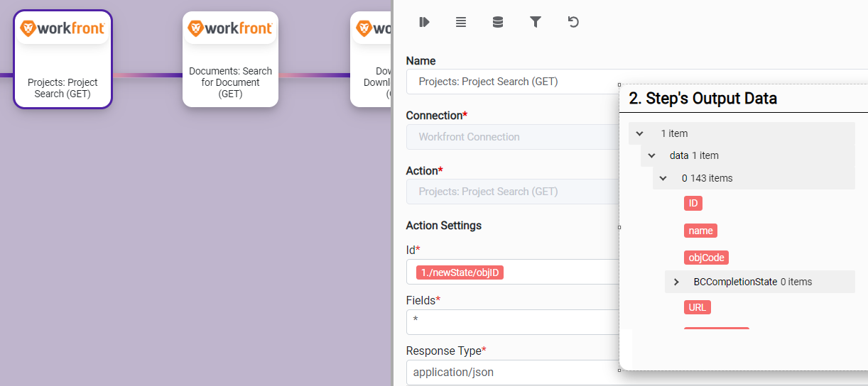Click the database stack icon
Screen dimensions: 868x386
(498, 22)
